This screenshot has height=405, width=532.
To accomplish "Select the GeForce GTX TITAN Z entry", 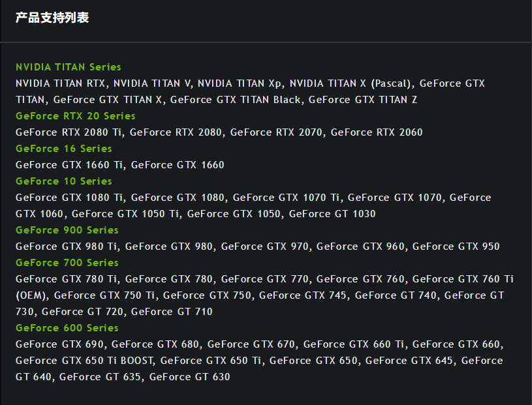I will click(x=363, y=100).
